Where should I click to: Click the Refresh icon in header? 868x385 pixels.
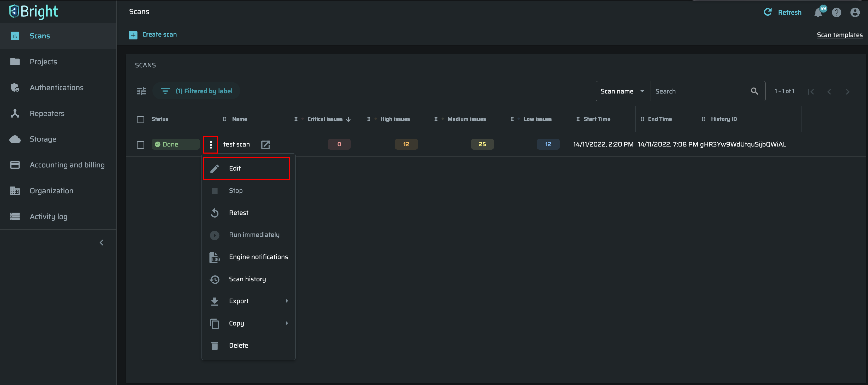768,12
